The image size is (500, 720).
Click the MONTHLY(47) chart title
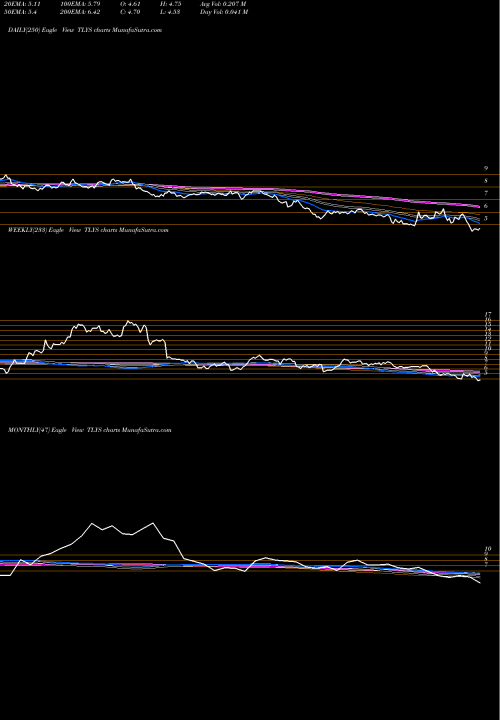(x=90, y=430)
